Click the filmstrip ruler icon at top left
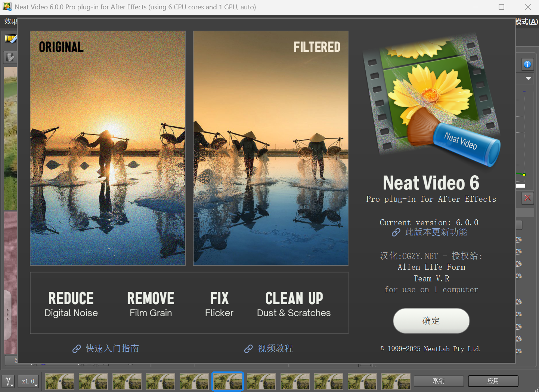The height and width of the screenshot is (392, 539). pyautogui.click(x=10, y=38)
